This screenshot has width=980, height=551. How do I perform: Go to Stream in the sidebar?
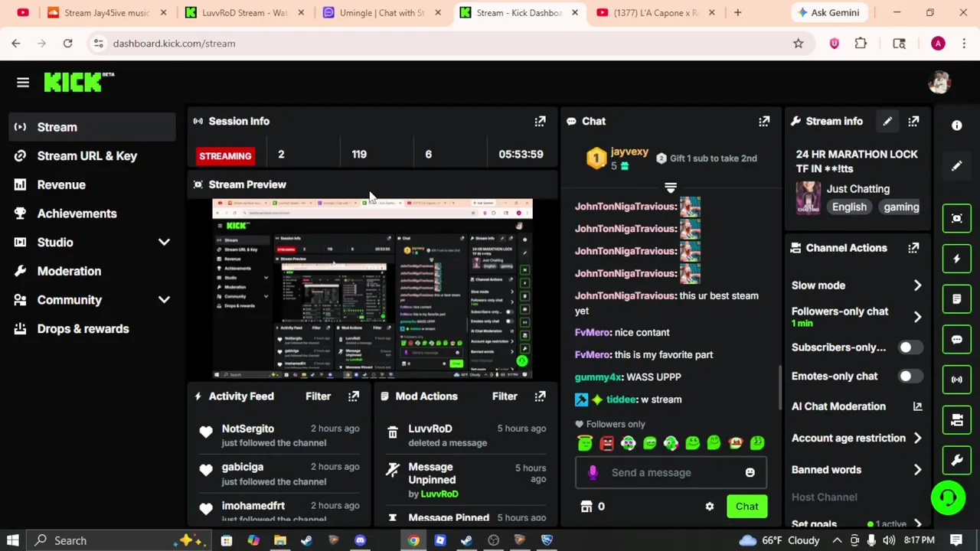(93, 127)
